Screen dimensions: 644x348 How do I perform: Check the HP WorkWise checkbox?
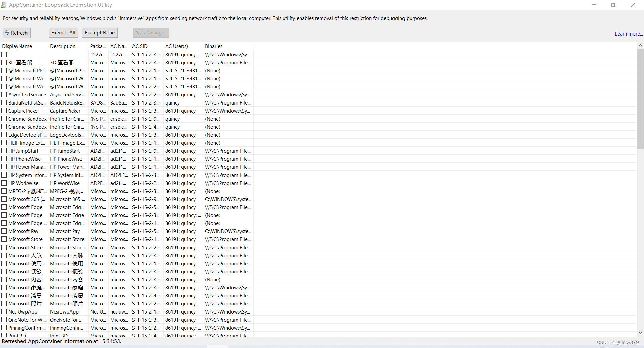(x=4, y=183)
